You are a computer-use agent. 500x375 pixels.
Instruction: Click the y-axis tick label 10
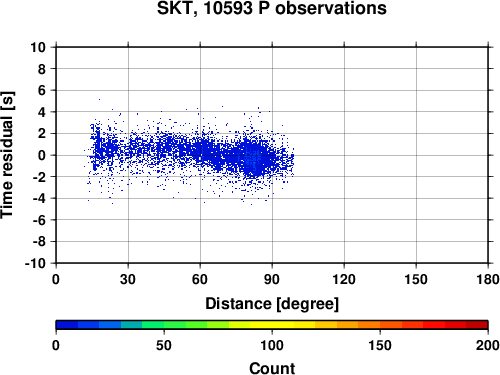point(38,47)
